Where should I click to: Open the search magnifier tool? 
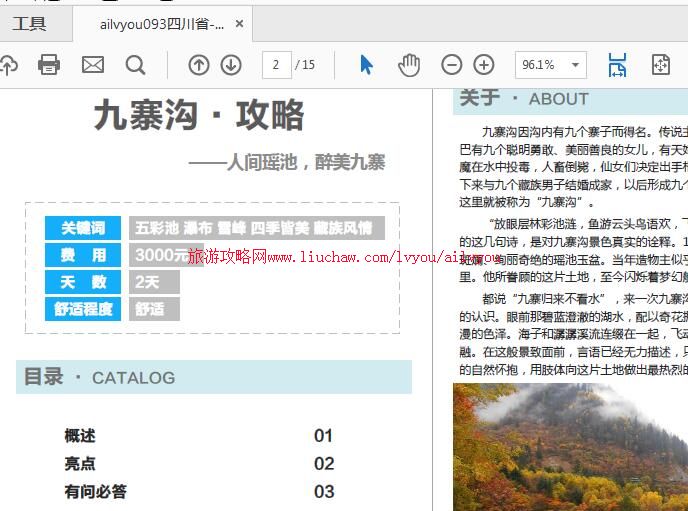coord(135,65)
